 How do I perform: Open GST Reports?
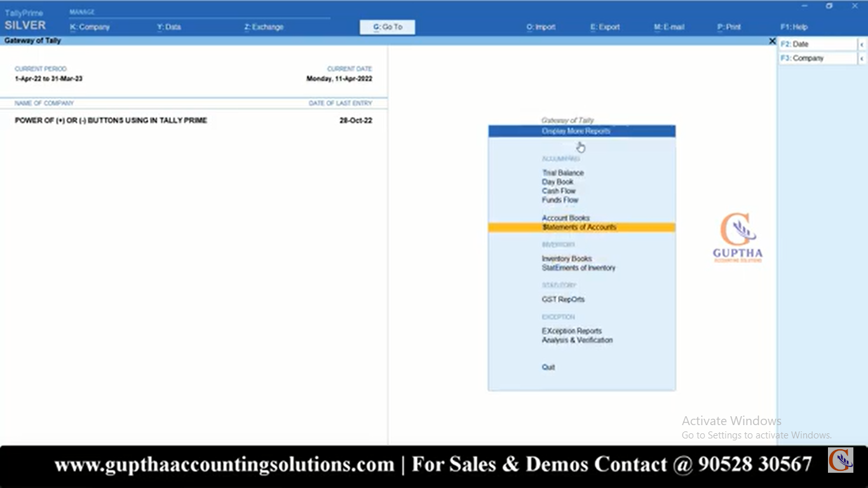(563, 299)
